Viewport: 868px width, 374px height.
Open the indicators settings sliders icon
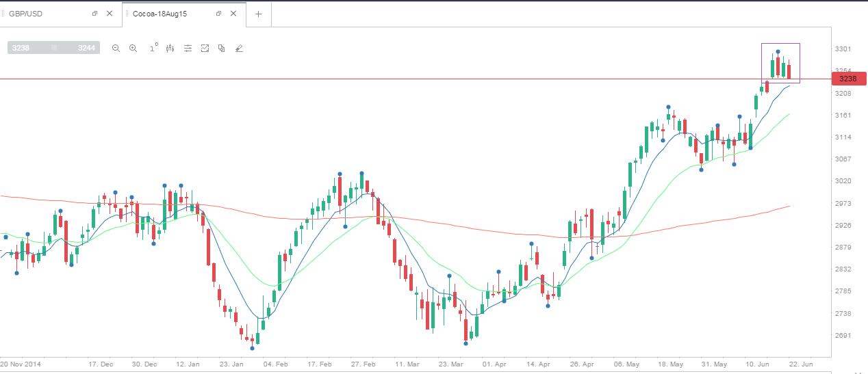[188, 48]
